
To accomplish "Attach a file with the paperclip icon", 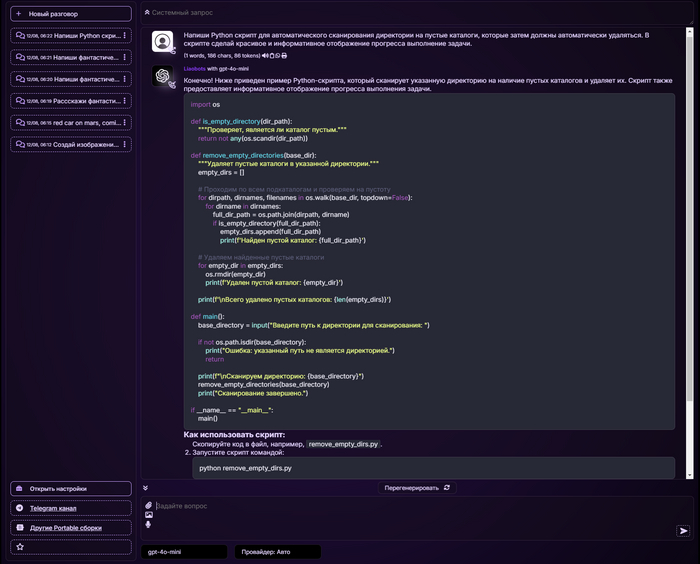I will (149, 506).
